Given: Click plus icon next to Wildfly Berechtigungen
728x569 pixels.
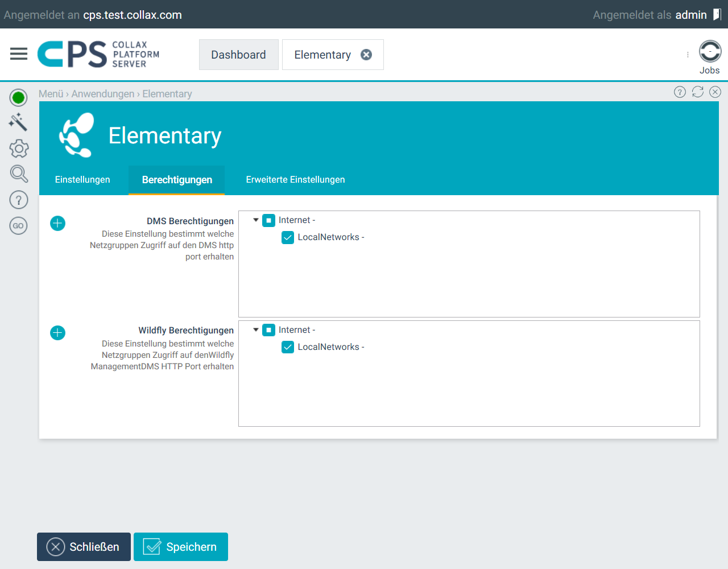Looking at the screenshot, I should (57, 333).
